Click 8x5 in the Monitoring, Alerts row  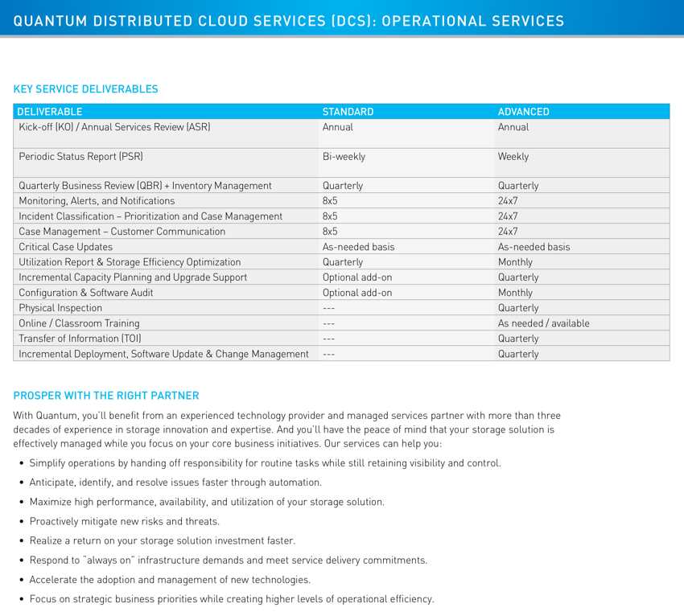click(330, 201)
